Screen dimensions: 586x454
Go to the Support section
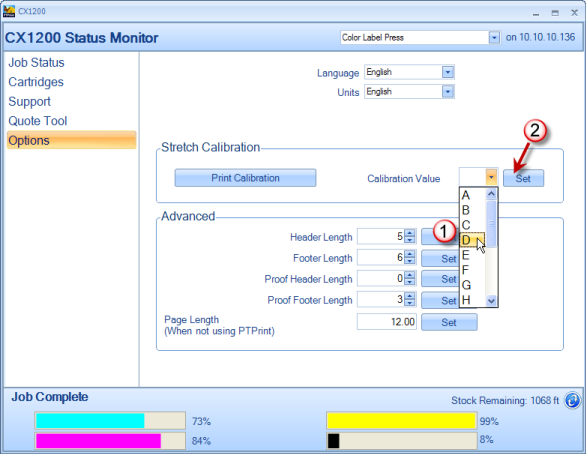pos(30,101)
